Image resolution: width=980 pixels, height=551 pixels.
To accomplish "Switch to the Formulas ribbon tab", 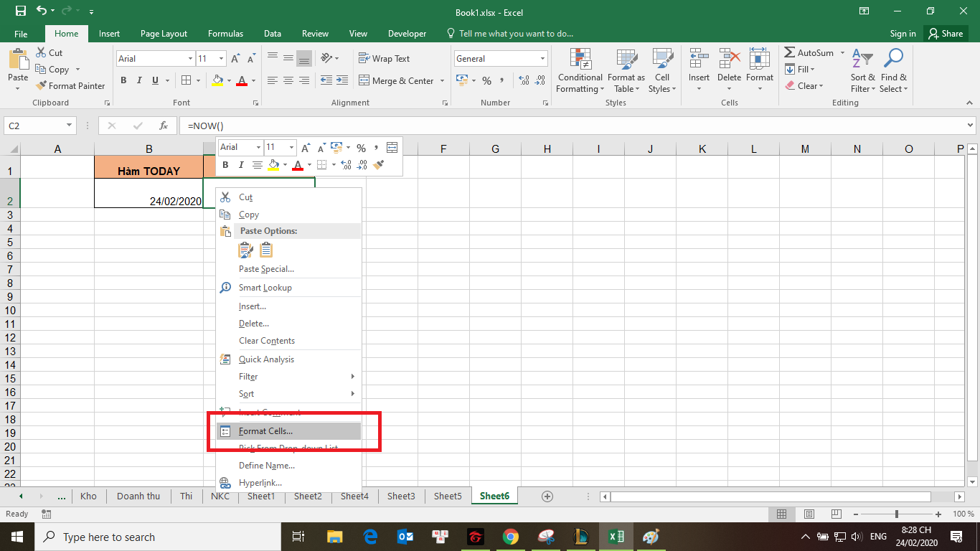I will 225,34.
